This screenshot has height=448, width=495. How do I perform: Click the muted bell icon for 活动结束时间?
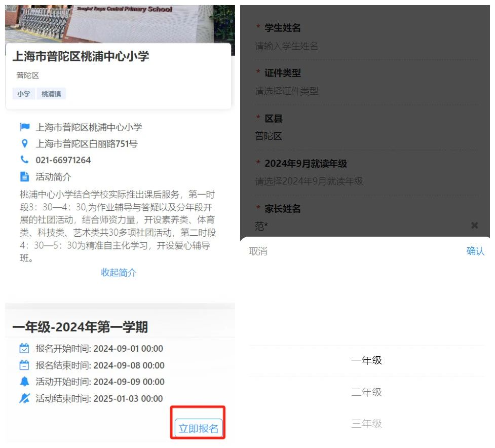point(24,398)
